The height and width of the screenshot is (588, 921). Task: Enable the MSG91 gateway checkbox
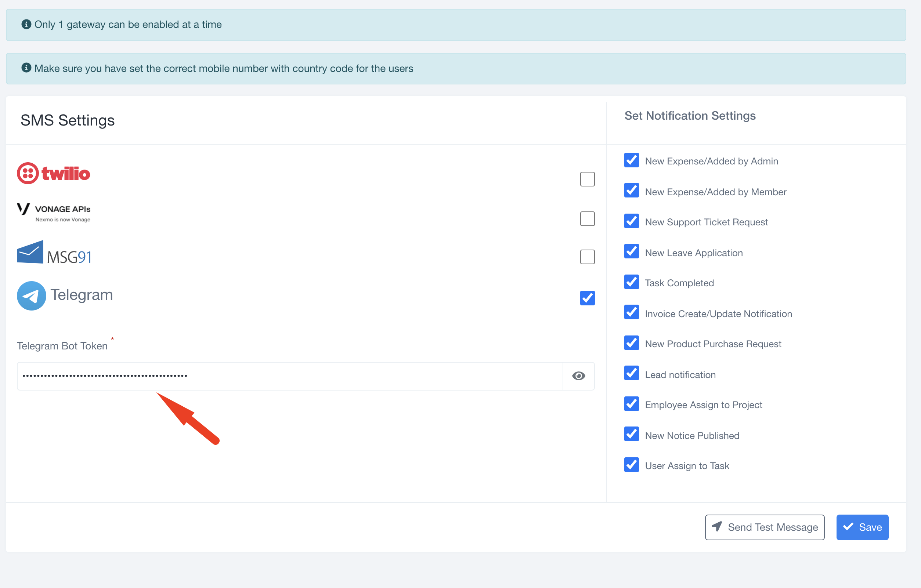[x=587, y=257]
